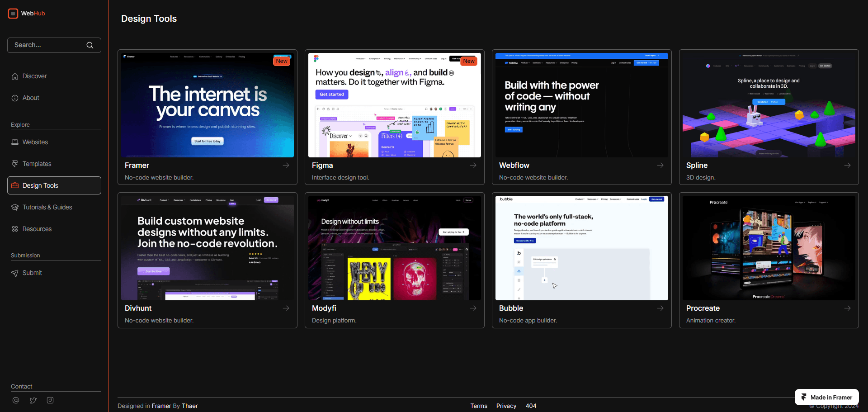This screenshot has height=412, width=868.
Task: Click the "Interface design tool." description
Action: click(340, 178)
